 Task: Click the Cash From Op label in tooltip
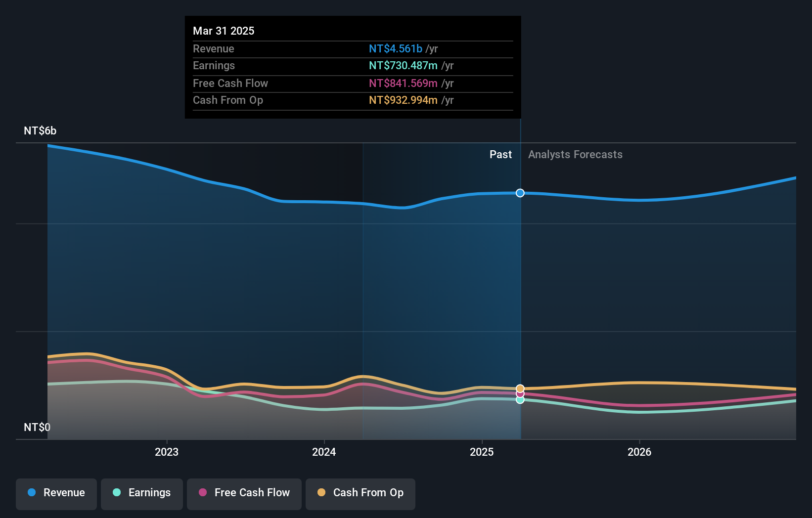point(228,100)
